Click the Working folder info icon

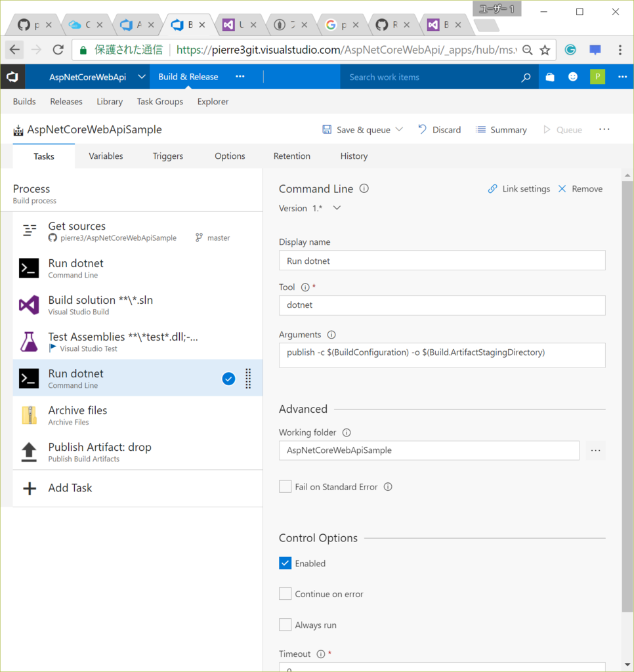(347, 432)
